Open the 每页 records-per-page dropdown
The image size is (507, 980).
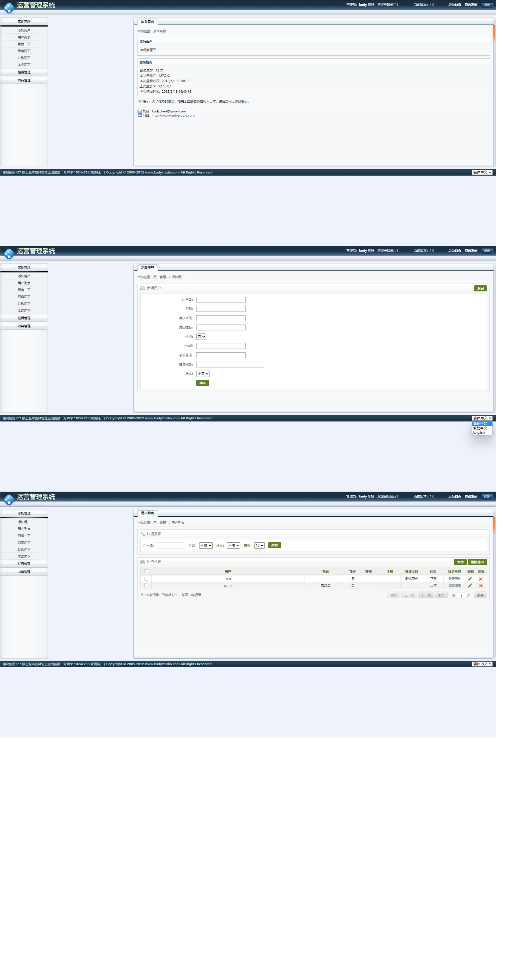pyautogui.click(x=259, y=546)
